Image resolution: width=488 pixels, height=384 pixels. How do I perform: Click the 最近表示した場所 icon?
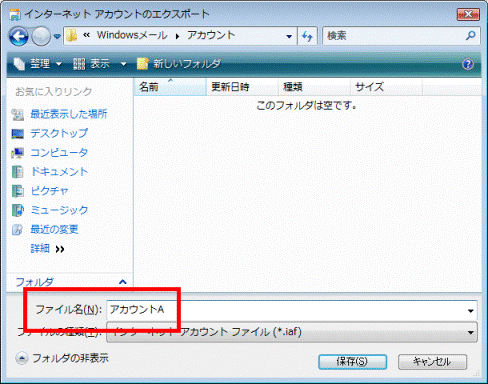click(x=18, y=114)
